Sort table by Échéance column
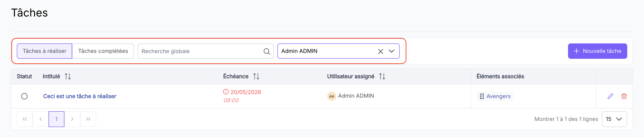The height and width of the screenshot is (137, 644). pyautogui.click(x=256, y=76)
